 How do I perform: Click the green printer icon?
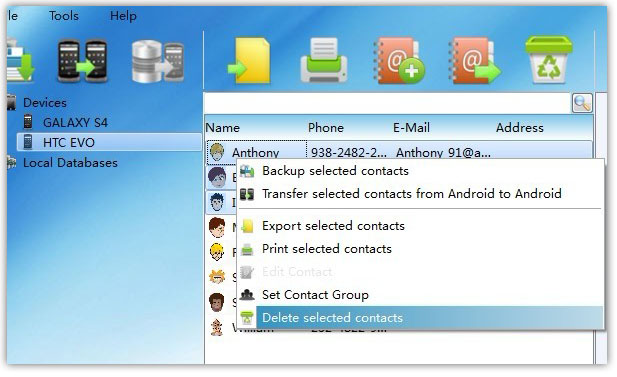coord(324,60)
